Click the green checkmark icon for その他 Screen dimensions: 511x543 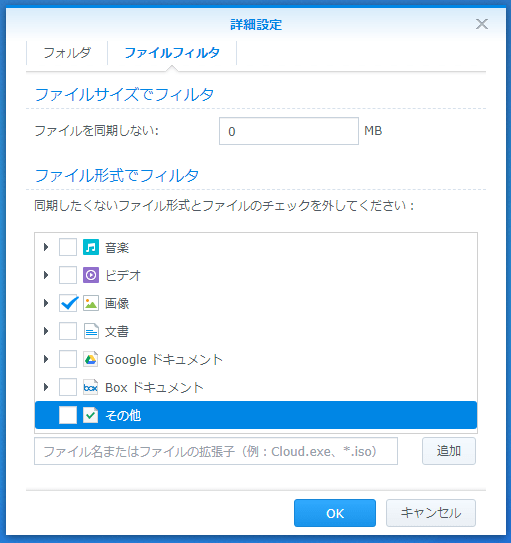91,415
